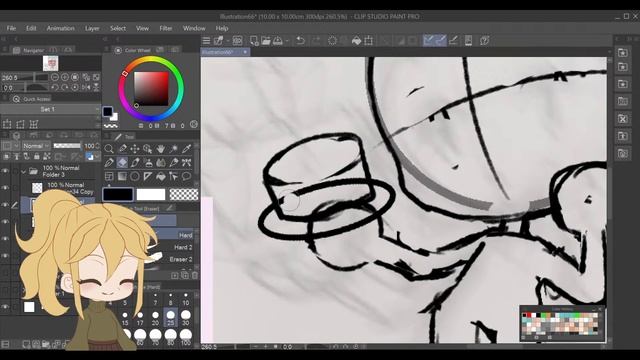Open the layer color dropdown arrow

coord(97,156)
